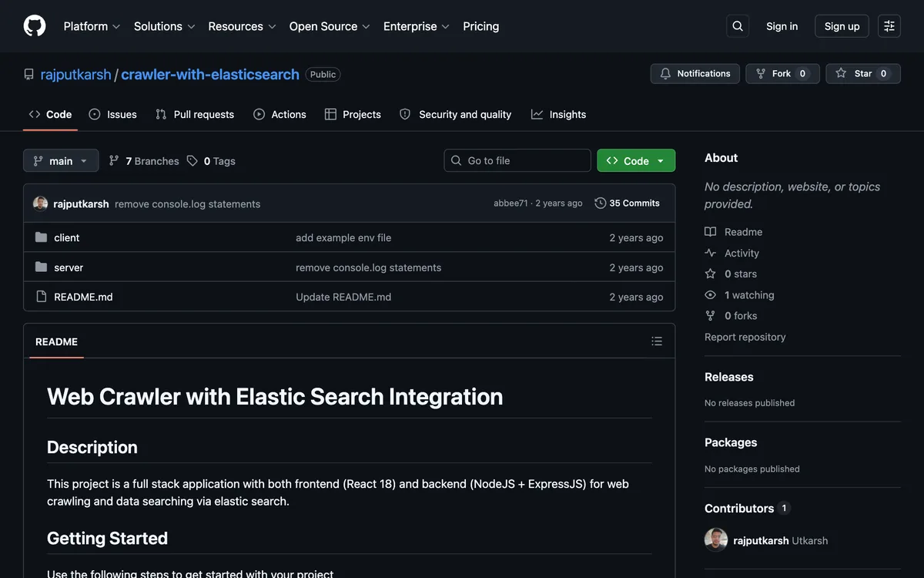The height and width of the screenshot is (578, 924).
Task: Fork this repository
Action: (782, 74)
